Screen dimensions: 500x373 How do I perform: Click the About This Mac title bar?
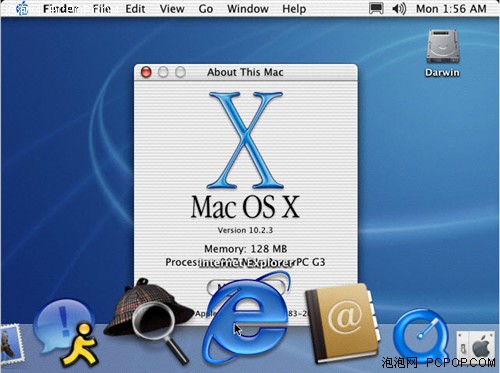246,72
